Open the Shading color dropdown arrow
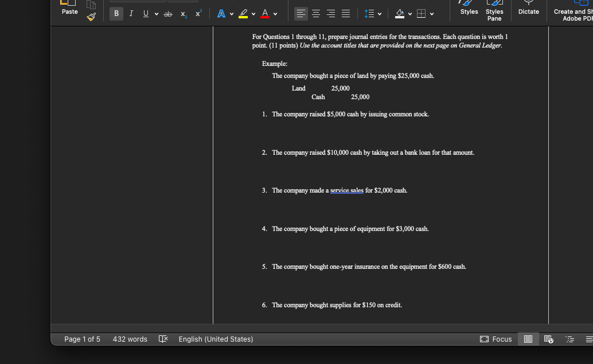 point(410,14)
